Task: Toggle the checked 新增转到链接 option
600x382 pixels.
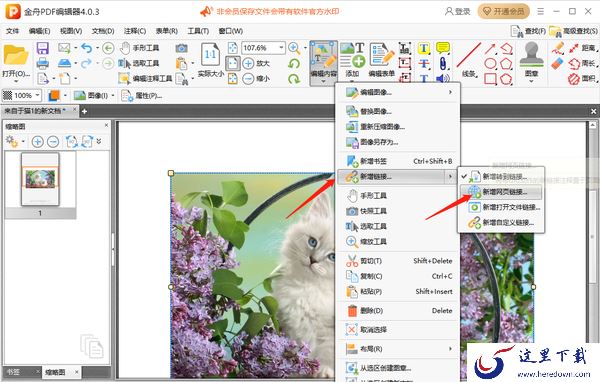Action: pos(501,176)
